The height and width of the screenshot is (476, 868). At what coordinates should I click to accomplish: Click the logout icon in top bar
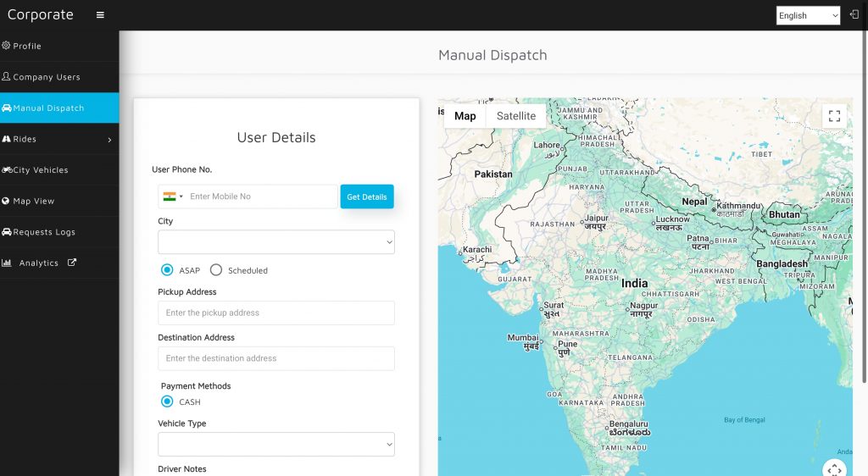(x=854, y=15)
